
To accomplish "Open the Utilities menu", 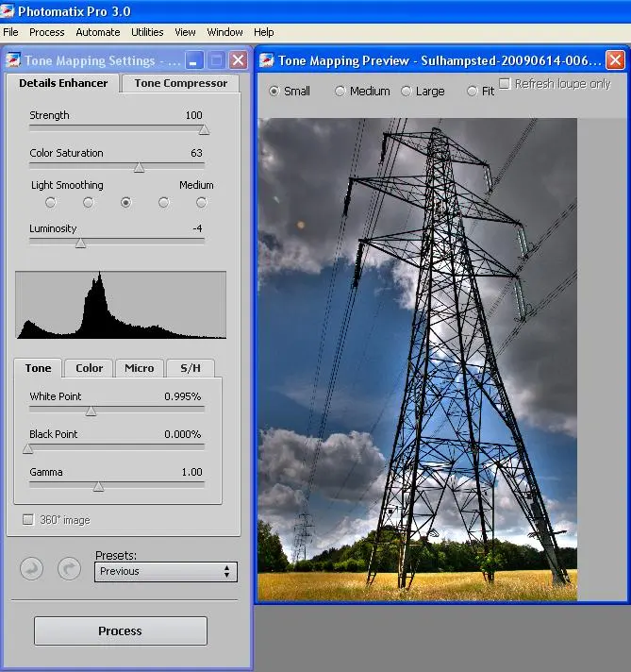I will click(x=147, y=32).
